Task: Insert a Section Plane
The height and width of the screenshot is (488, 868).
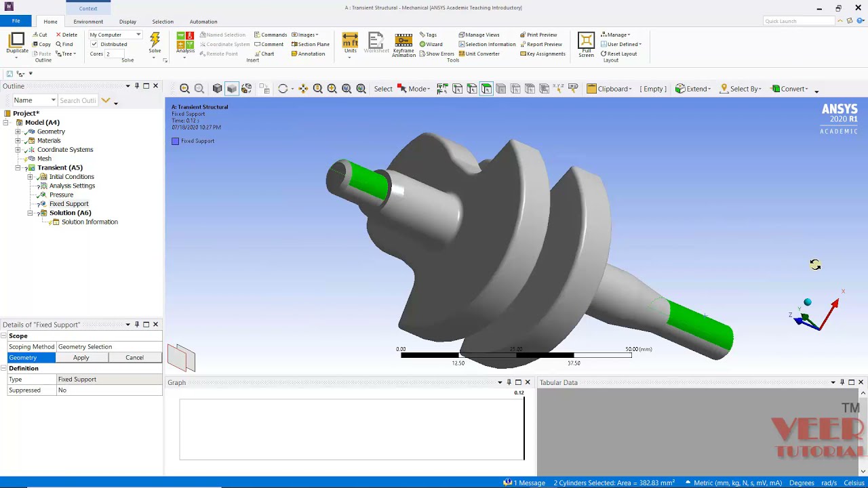Action: (310, 44)
